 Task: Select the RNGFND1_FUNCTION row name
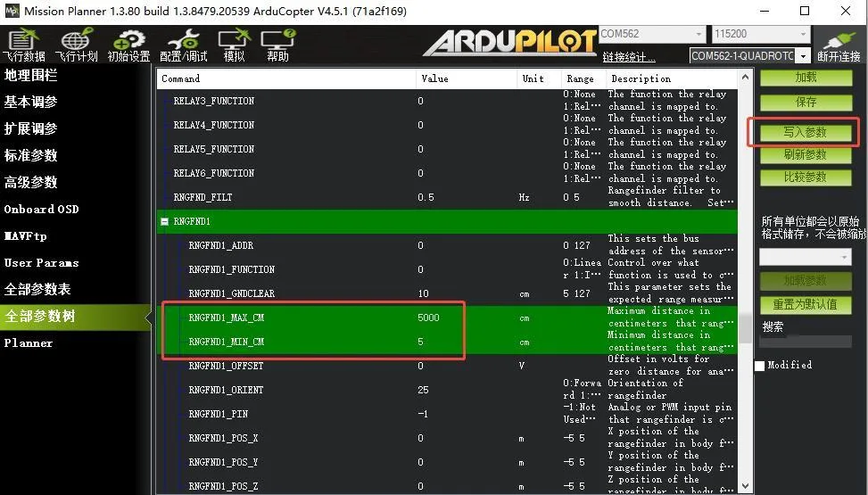coord(231,269)
